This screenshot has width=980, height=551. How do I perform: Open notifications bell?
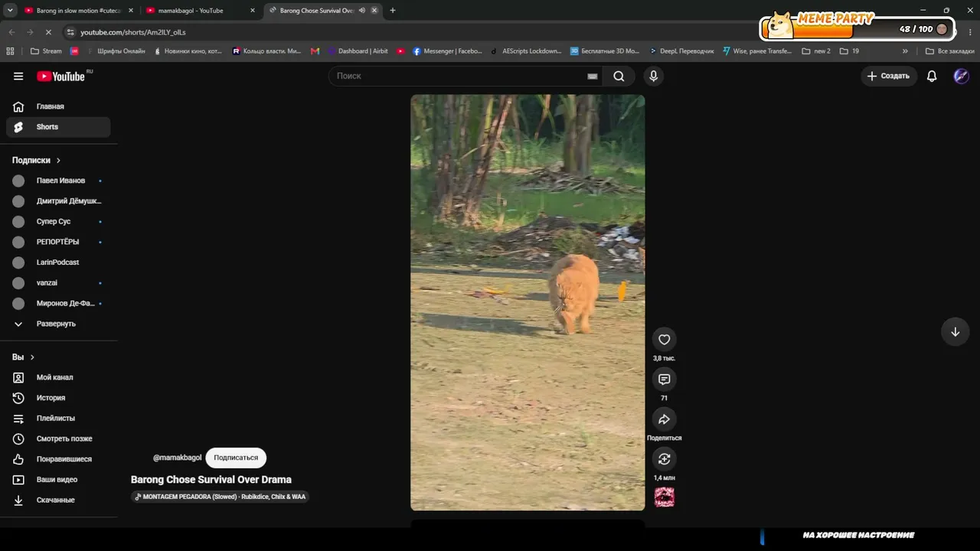[x=932, y=76]
